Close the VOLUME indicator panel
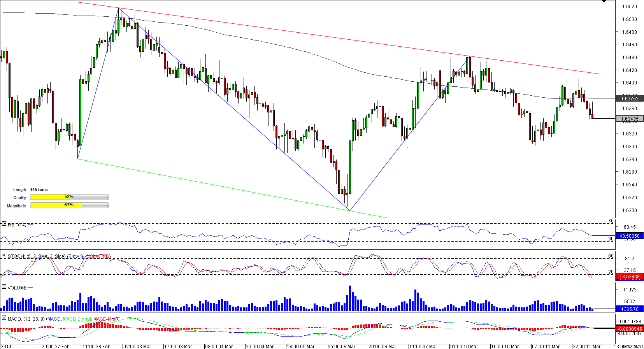The width and height of the screenshot is (644, 349). point(4,287)
